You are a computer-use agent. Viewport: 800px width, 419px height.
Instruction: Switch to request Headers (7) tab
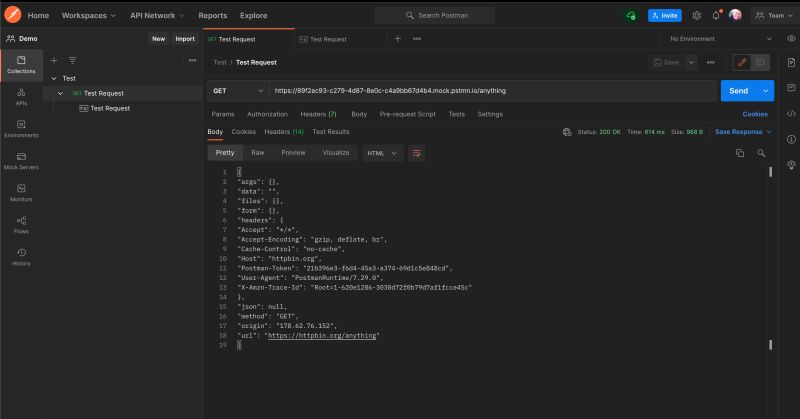click(318, 114)
